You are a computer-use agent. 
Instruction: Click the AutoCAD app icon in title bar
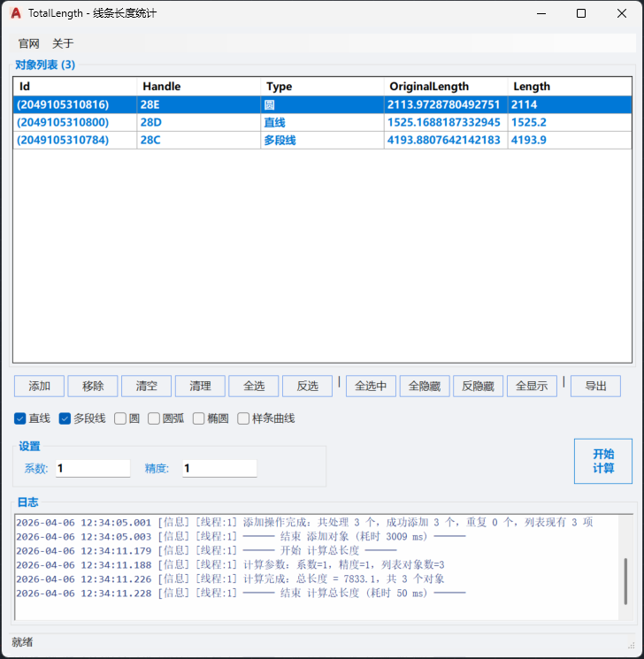coord(15,14)
